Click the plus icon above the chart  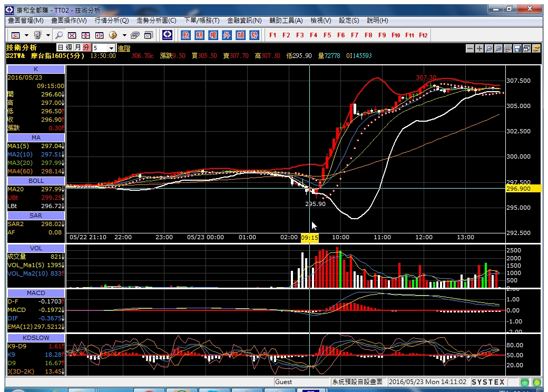(479, 48)
